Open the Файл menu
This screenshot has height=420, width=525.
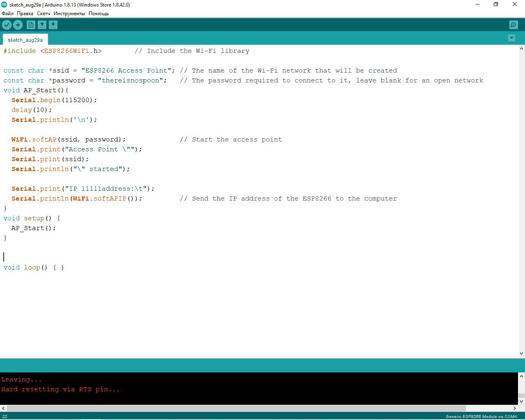coord(7,14)
